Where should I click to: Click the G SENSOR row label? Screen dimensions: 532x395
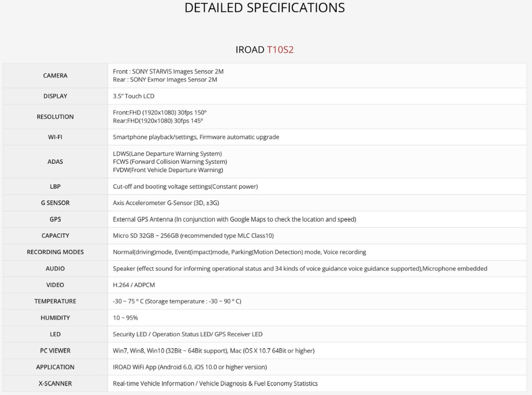(x=55, y=203)
